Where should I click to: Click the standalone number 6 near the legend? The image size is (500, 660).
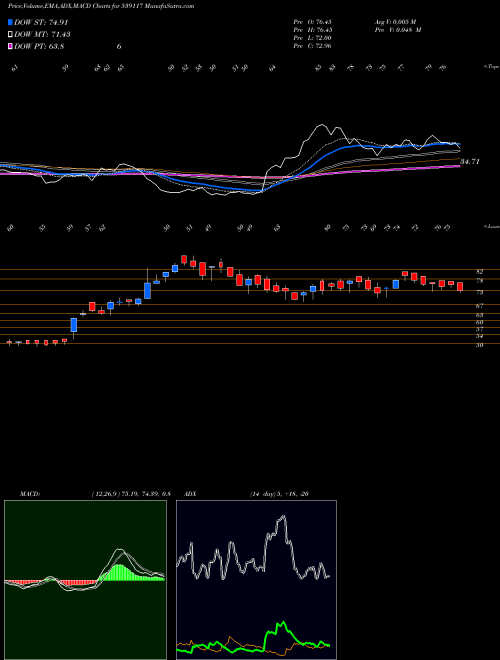[x=119, y=46]
